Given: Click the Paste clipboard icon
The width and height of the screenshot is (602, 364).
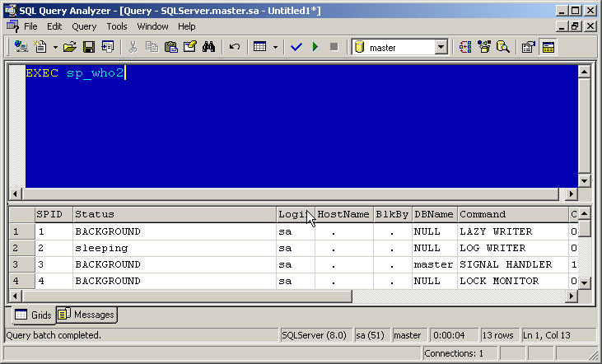Looking at the screenshot, I should (170, 47).
